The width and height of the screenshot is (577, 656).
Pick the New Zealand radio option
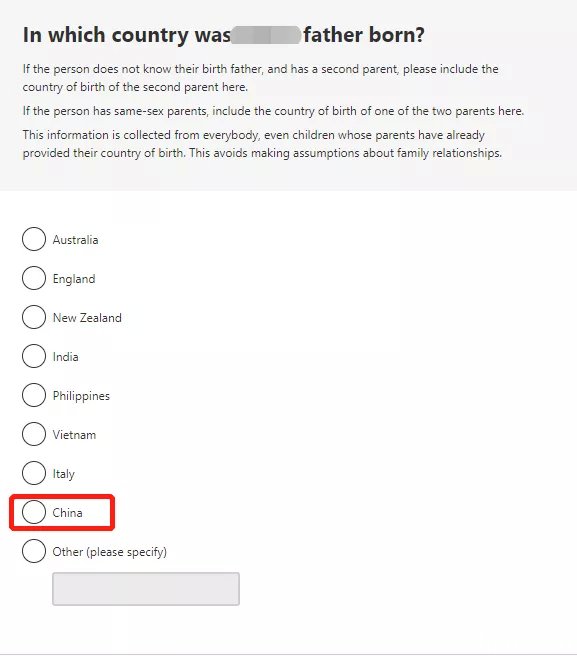pyautogui.click(x=34, y=317)
